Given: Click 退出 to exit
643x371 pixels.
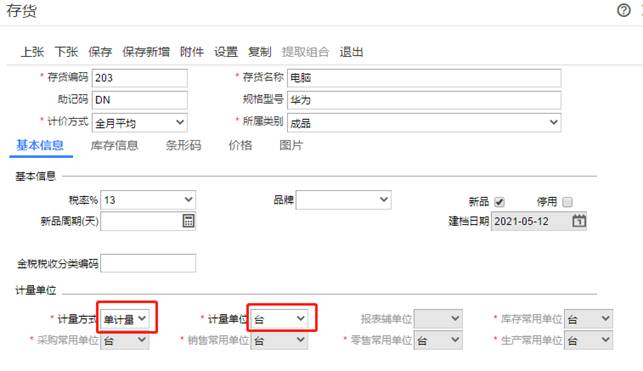Looking at the screenshot, I should pos(351,52).
